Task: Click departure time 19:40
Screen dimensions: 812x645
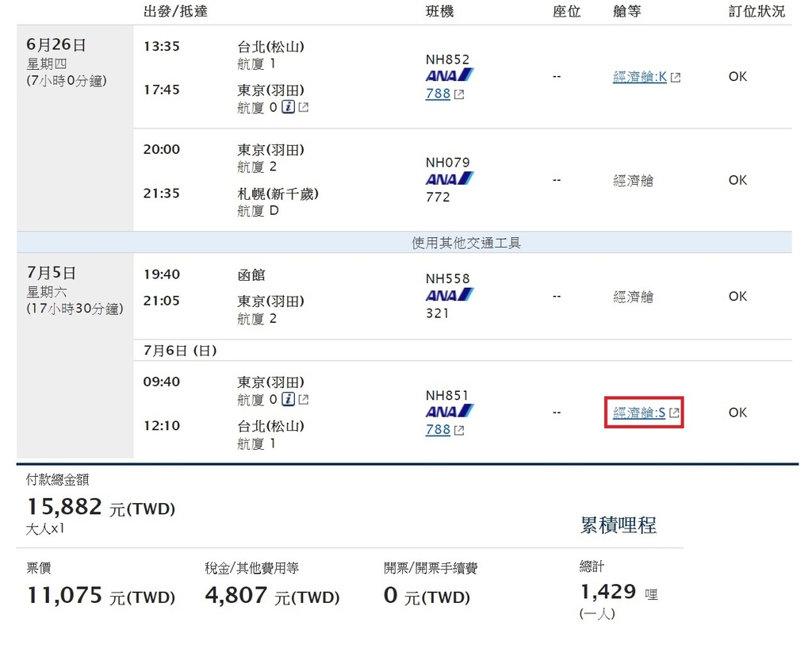Action: pyautogui.click(x=162, y=275)
